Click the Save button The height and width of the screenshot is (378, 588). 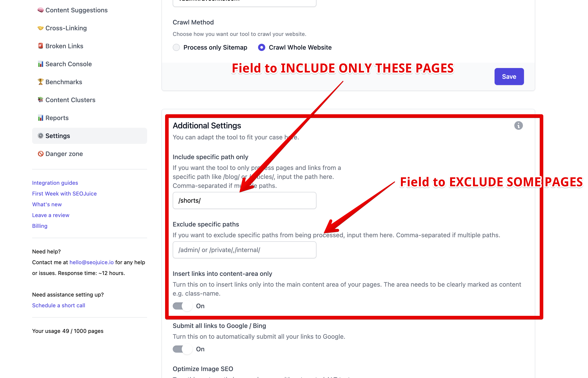click(x=509, y=76)
